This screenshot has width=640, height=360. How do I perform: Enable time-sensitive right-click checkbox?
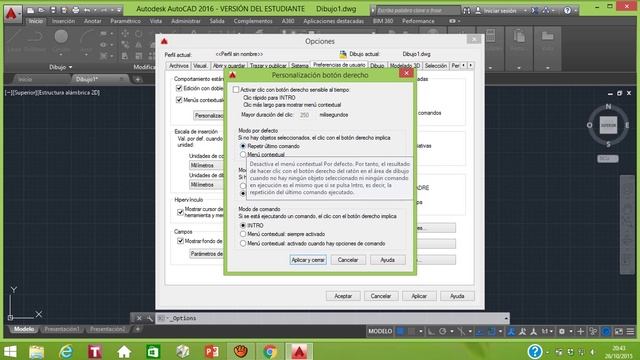click(236, 89)
